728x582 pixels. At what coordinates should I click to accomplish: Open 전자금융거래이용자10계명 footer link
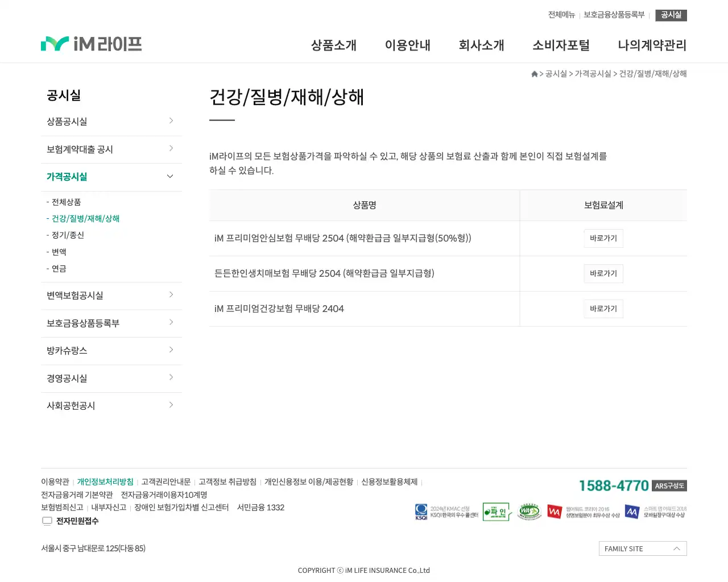click(x=164, y=495)
